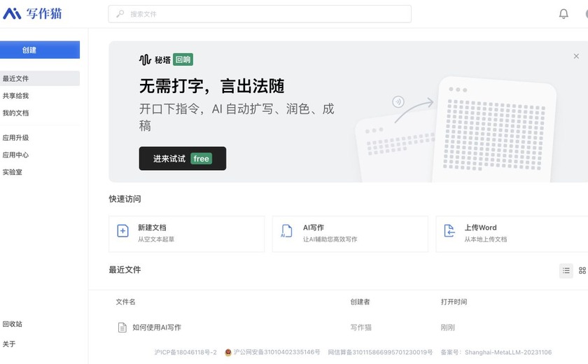This screenshot has width=588, height=364.
Task: Open 沪ICP备18046118号-2 link
Action: point(185,352)
